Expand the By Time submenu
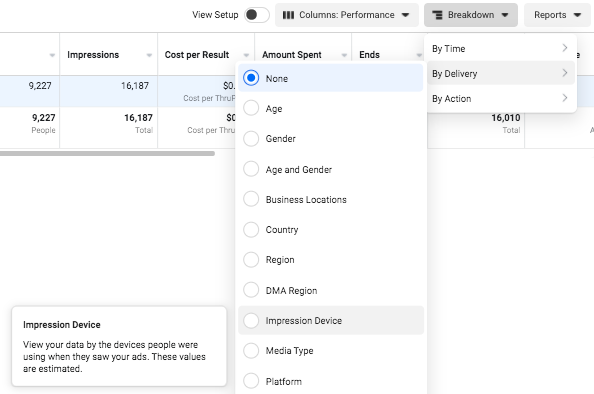The image size is (594, 394). [x=500, y=48]
